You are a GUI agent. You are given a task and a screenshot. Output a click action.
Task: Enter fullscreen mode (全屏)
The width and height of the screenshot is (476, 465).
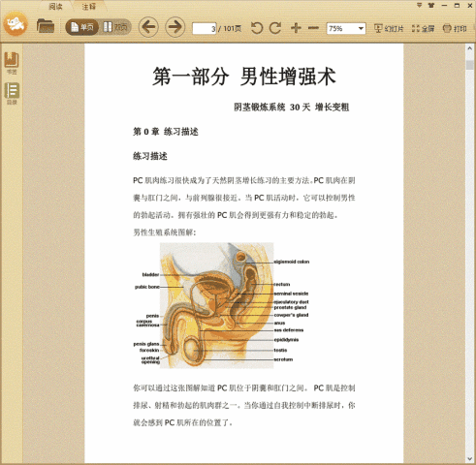pyautogui.click(x=423, y=29)
